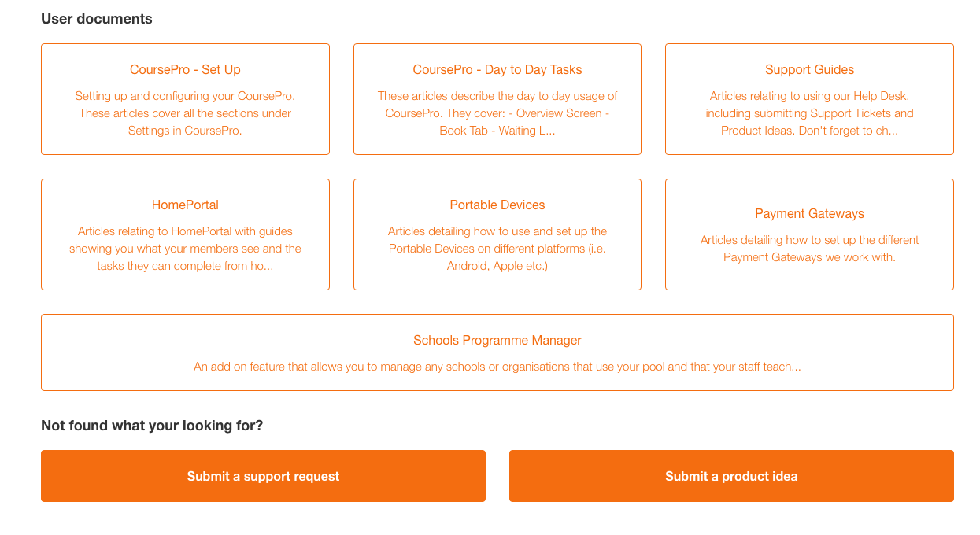Click the 'Setting up and configuring' description text
The width and height of the screenshot is (980, 535).
point(185,113)
